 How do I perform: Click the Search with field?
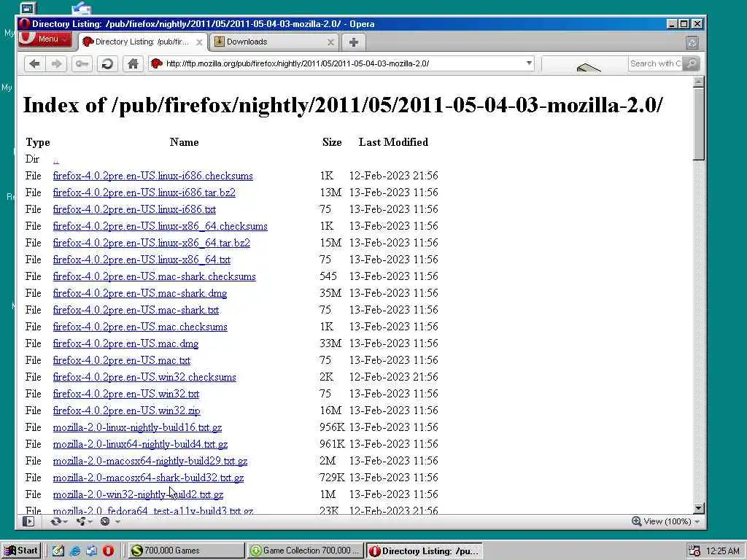pos(655,63)
